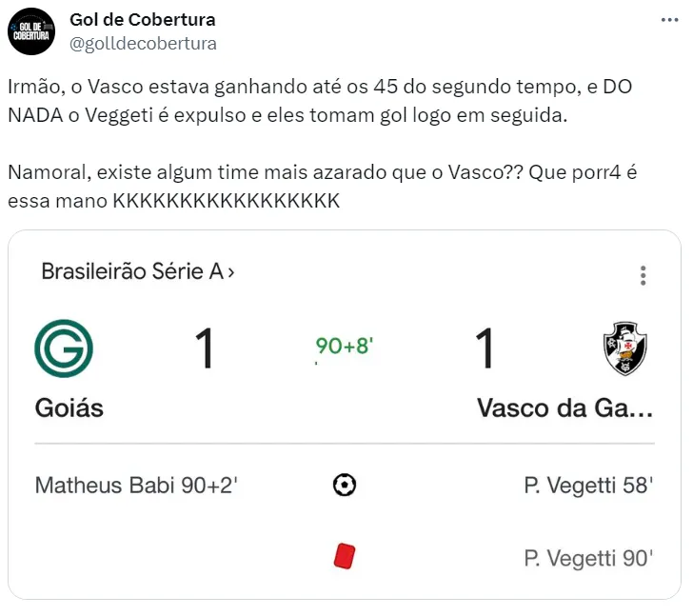The height and width of the screenshot is (616, 693).
Task: Open the match card's vertical three-dot menu
Action: 643,276
